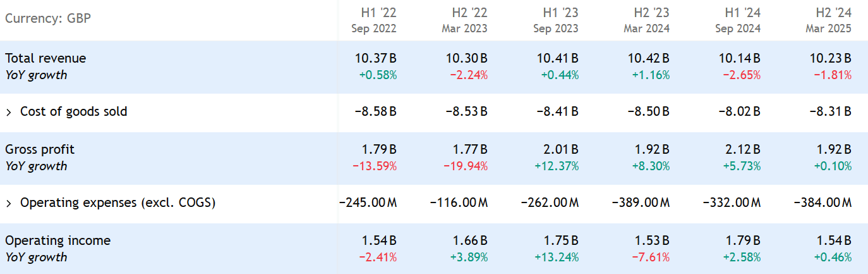Click H2 '24 total revenue 10.23 B
868x274 pixels.
831,58
